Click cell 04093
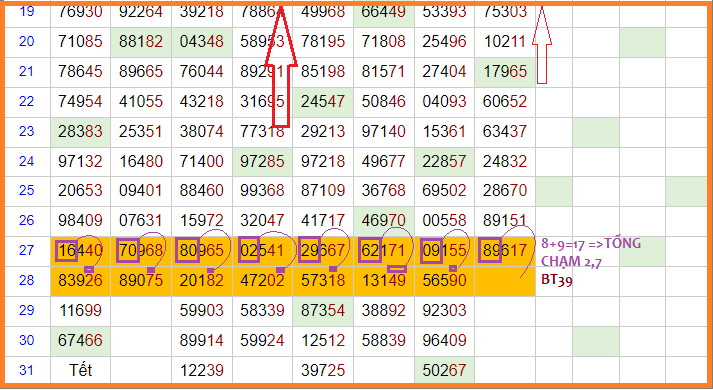This screenshot has height=390, width=713. [444, 101]
